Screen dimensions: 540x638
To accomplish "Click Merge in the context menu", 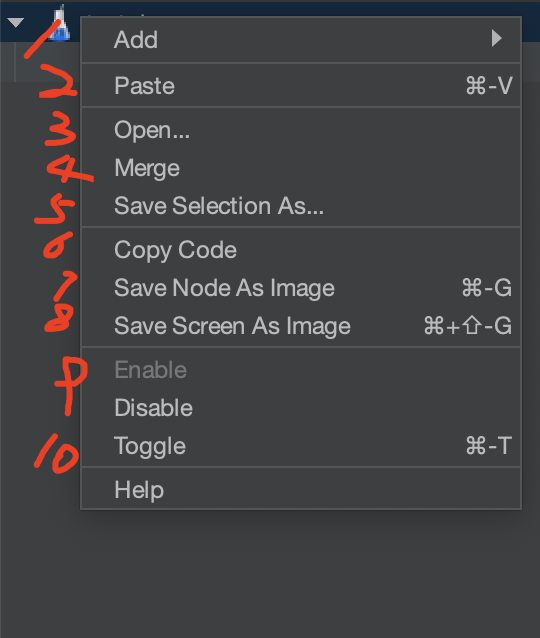I will click(x=301, y=168).
